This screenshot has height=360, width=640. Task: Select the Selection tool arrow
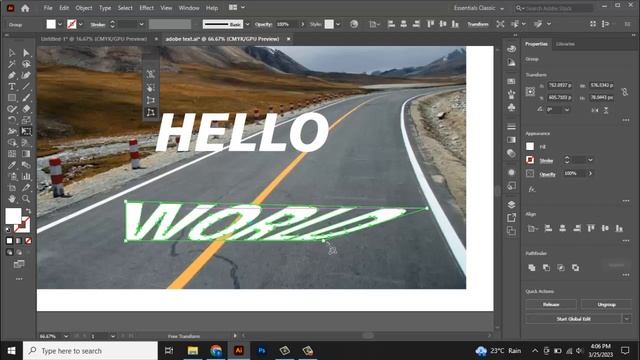[x=12, y=53]
